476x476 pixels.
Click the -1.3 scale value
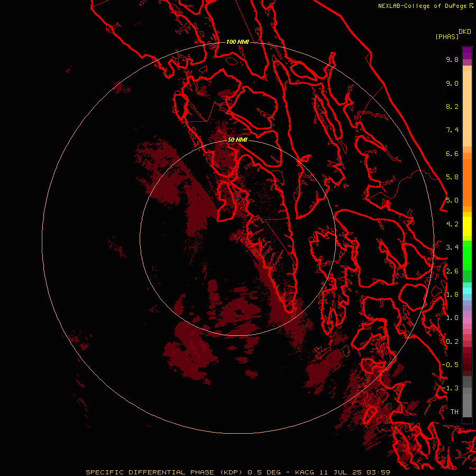pos(450,388)
